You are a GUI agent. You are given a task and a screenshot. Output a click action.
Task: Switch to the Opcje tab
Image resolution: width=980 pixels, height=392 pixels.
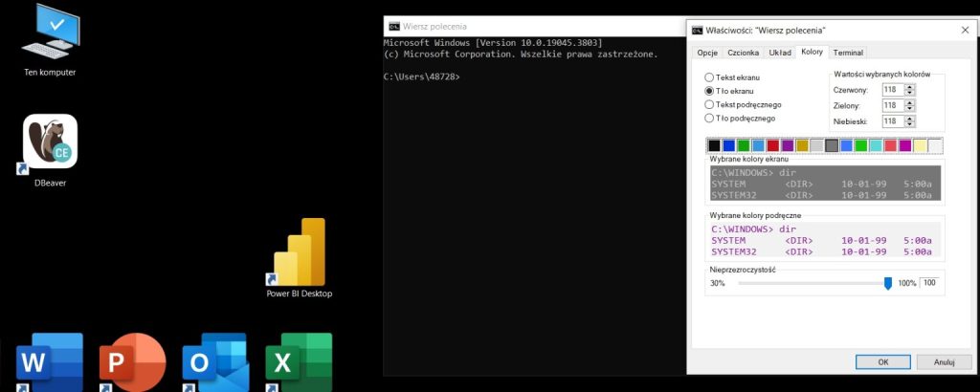707,53
